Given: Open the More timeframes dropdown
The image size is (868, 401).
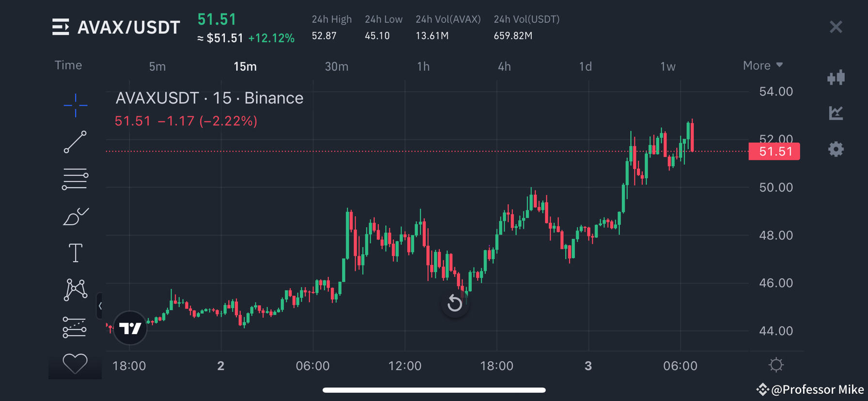Looking at the screenshot, I should click(763, 65).
